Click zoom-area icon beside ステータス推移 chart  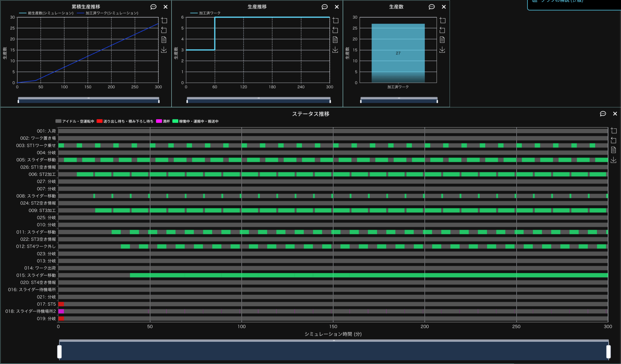pyautogui.click(x=613, y=130)
